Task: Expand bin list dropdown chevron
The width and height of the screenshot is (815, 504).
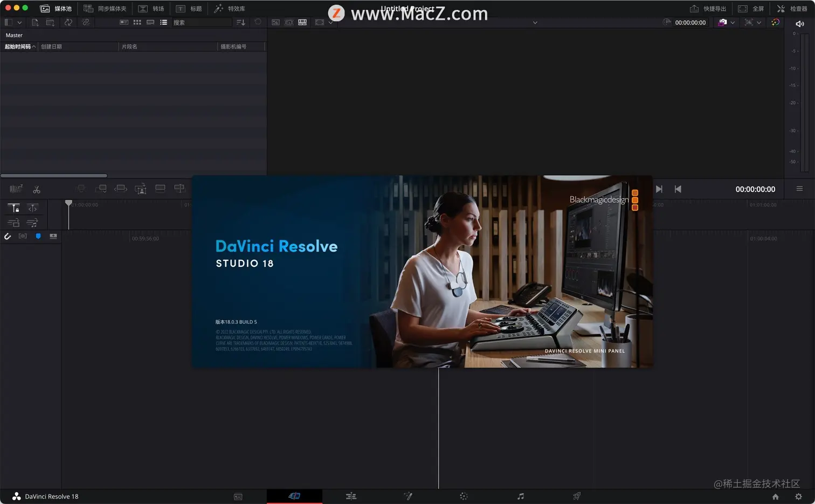Action: tap(19, 22)
